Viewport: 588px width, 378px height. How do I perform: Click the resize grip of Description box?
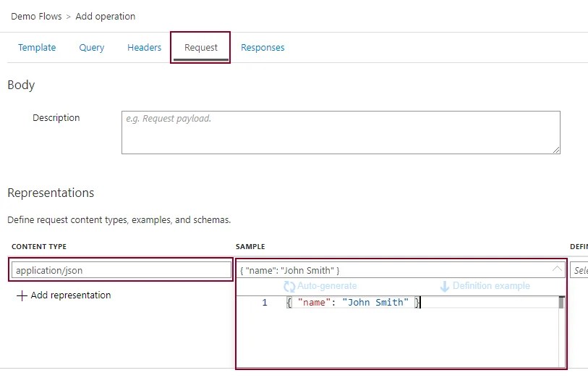click(x=556, y=150)
